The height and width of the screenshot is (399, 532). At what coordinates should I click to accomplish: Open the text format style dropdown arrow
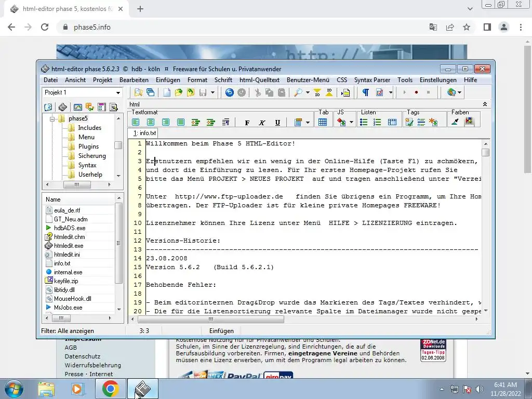coord(308,123)
